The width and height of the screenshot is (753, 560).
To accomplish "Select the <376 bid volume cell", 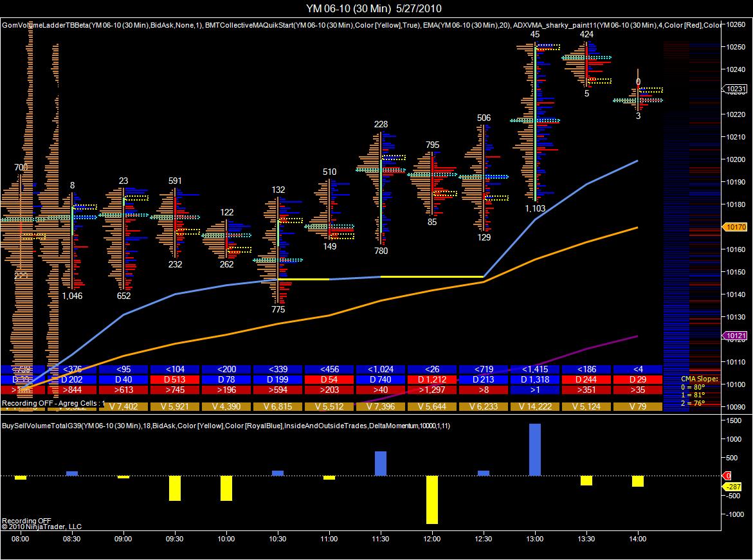I will point(72,369).
